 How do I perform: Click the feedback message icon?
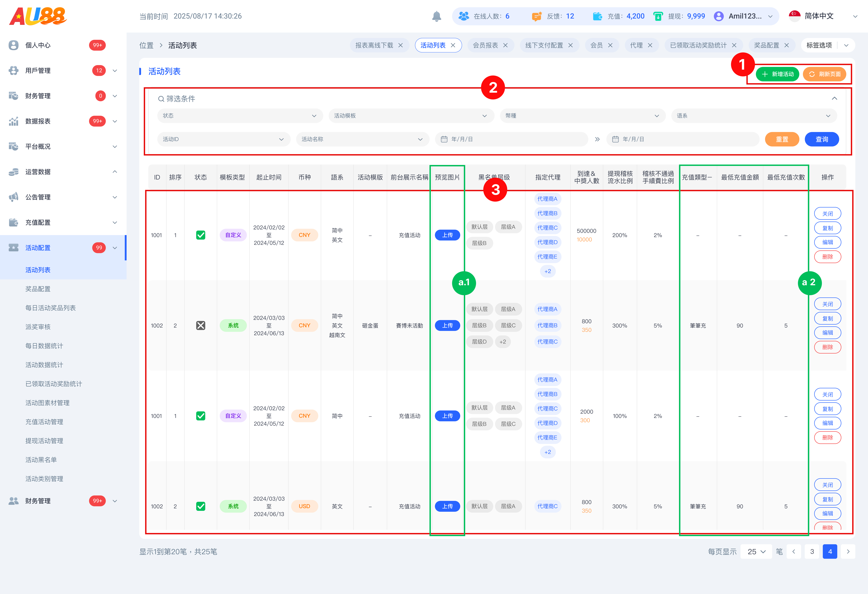pos(537,16)
